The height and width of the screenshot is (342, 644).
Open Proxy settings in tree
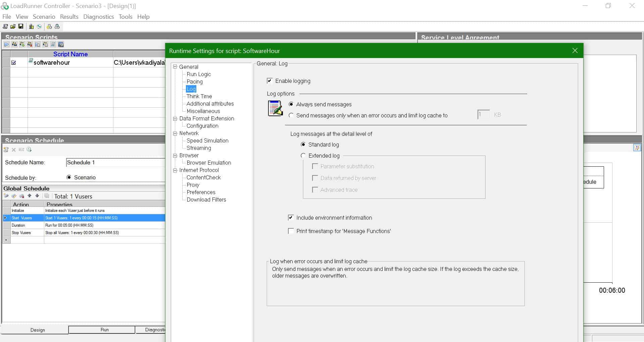(x=193, y=185)
